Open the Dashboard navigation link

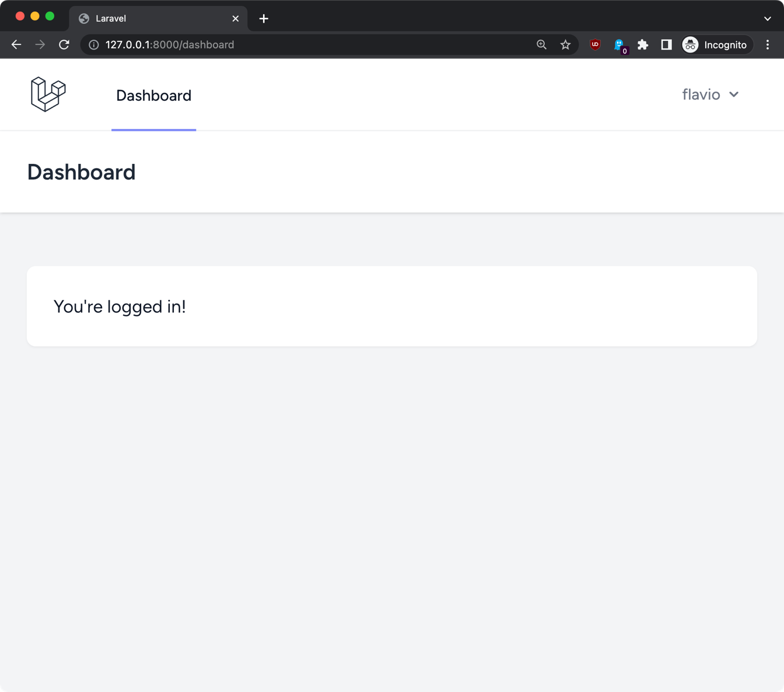point(153,96)
